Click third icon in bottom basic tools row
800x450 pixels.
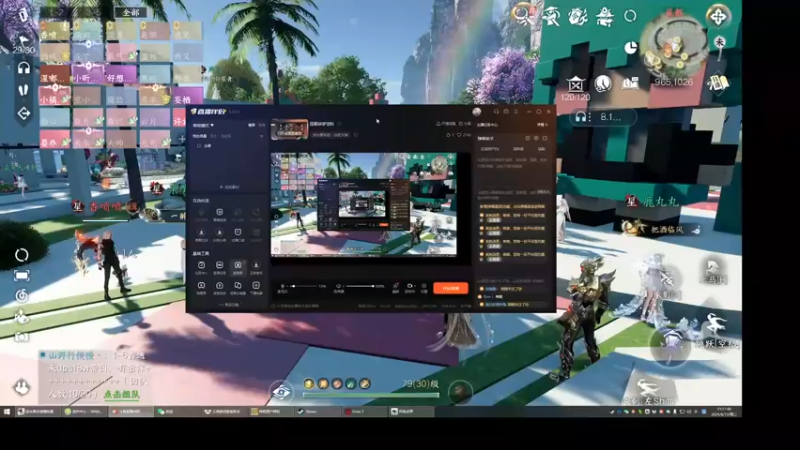point(238,286)
